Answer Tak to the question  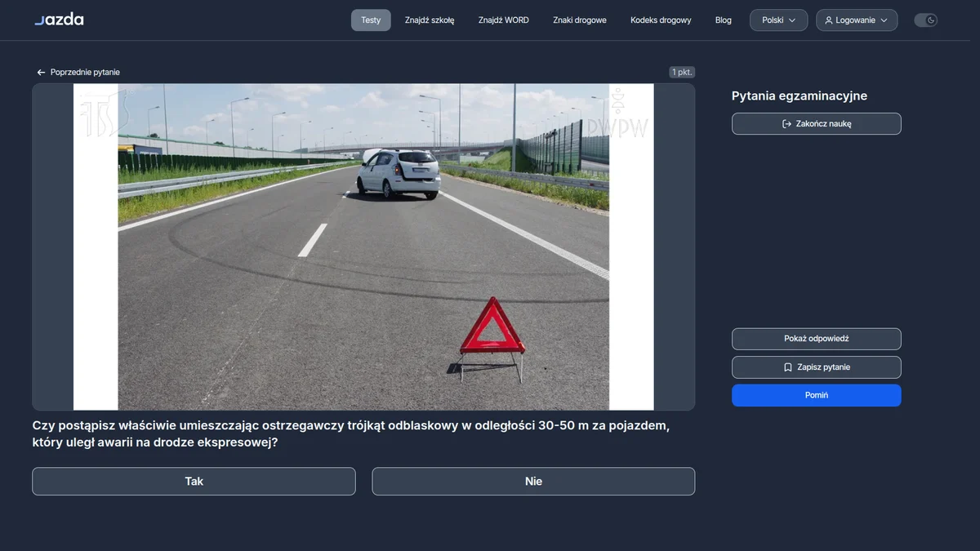coord(194,482)
